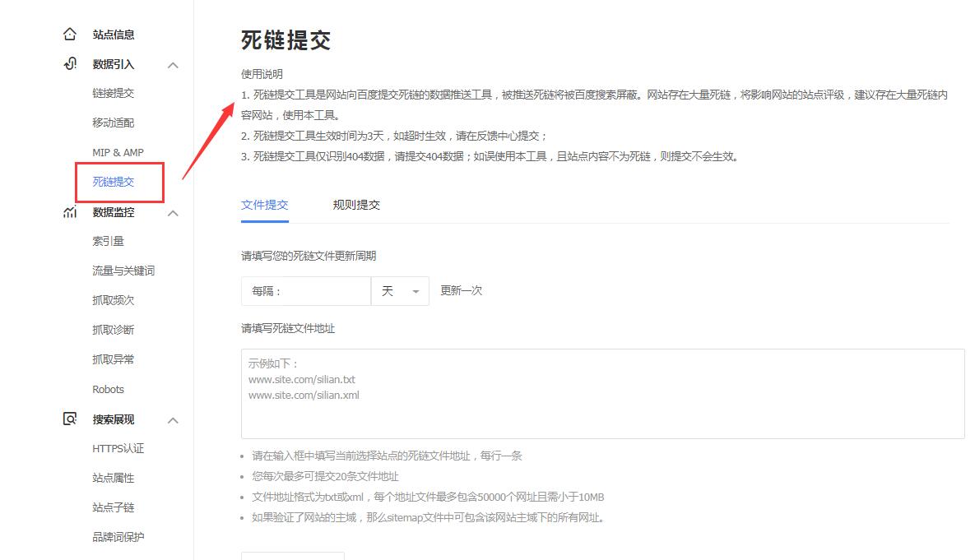
Task: Open the 站点属性 page
Action: click(114, 479)
